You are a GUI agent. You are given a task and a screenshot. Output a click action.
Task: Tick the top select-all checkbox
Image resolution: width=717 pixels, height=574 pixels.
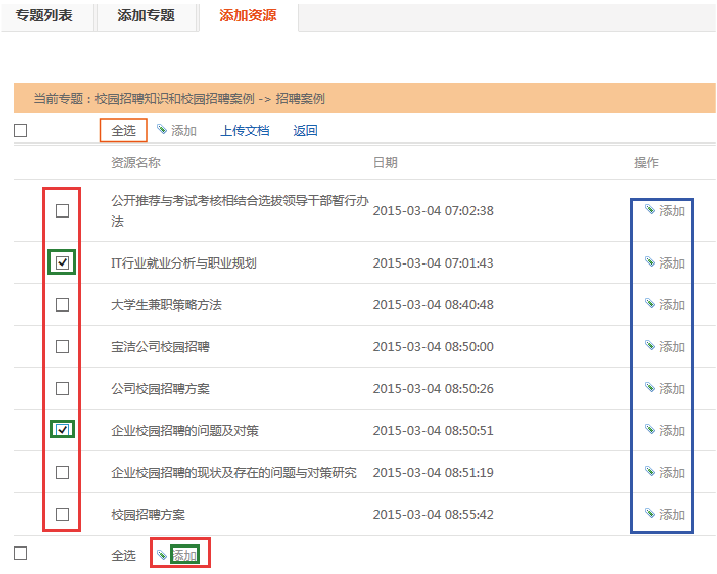click(21, 130)
